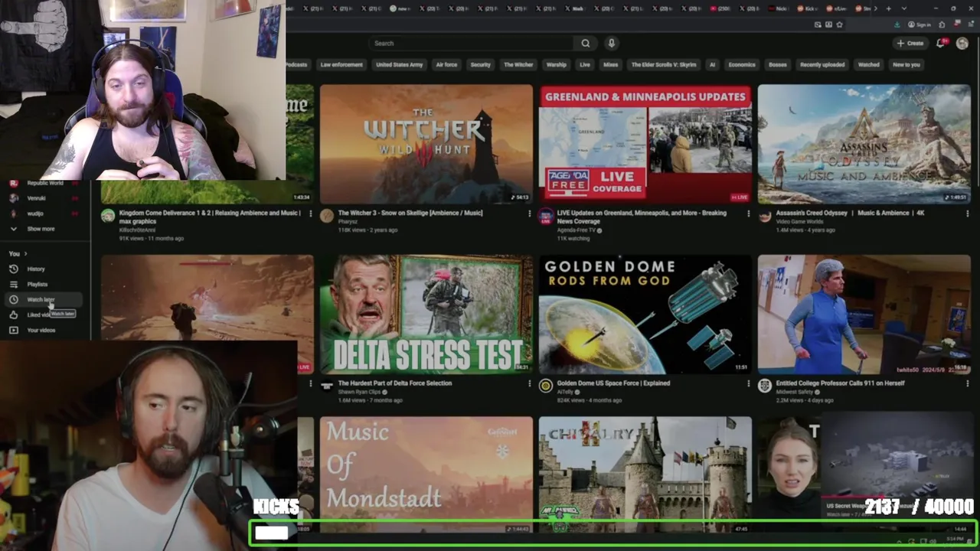
Task: Select the Watched filter chip
Action: coord(869,65)
